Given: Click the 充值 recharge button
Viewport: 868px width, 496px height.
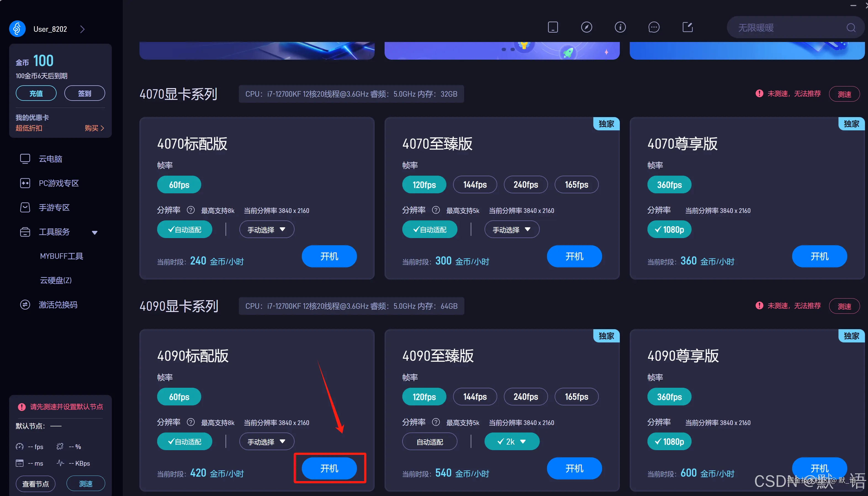Looking at the screenshot, I should (x=36, y=93).
